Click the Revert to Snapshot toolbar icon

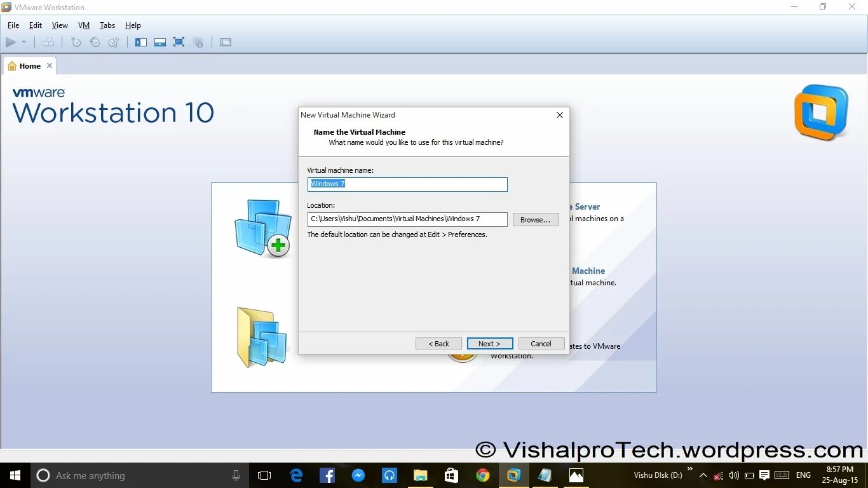pos(95,43)
